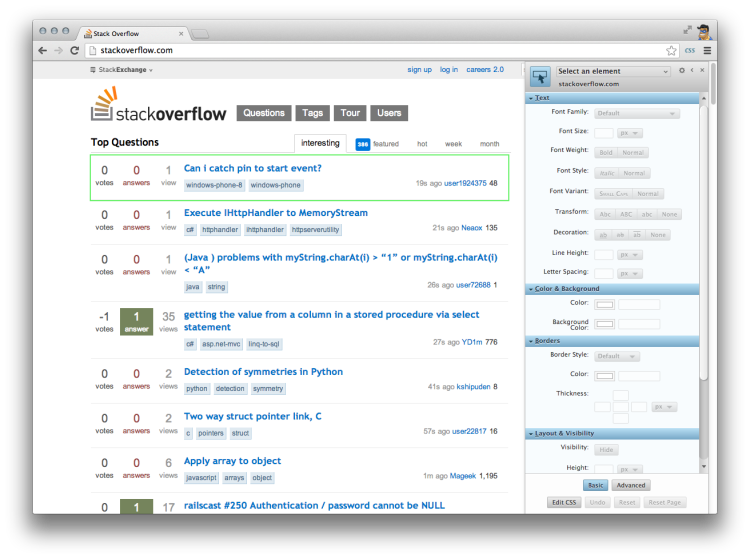Open the border Color swatch

[605, 376]
